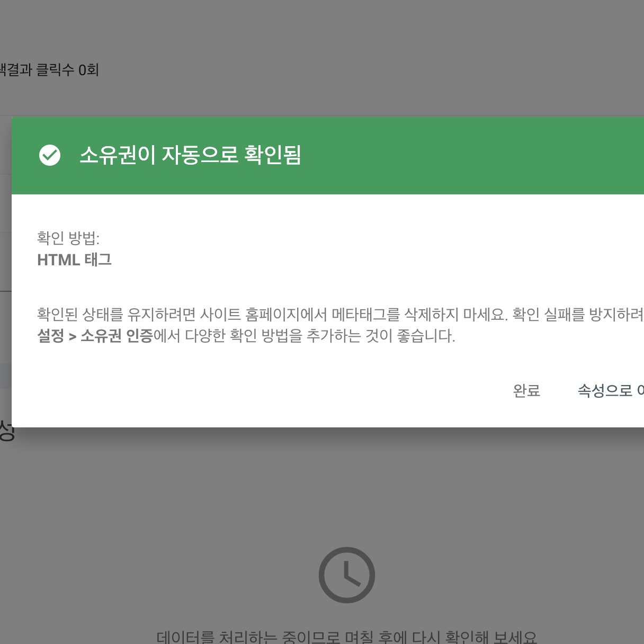Click the 완료 button
This screenshot has height=644, width=644.
(526, 391)
